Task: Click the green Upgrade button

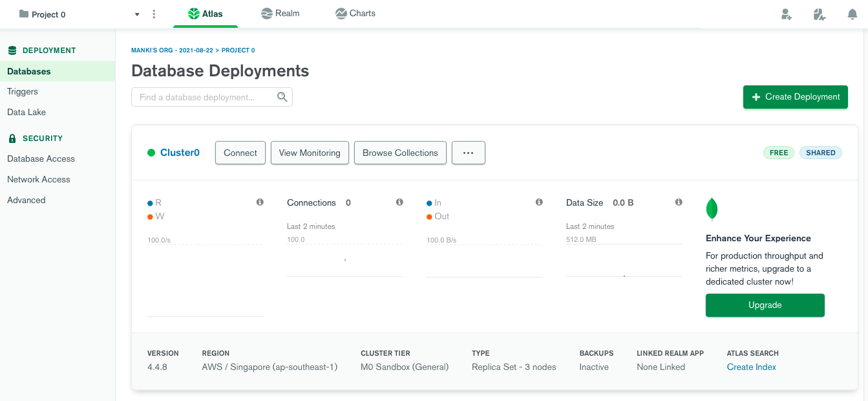Action: [765, 305]
